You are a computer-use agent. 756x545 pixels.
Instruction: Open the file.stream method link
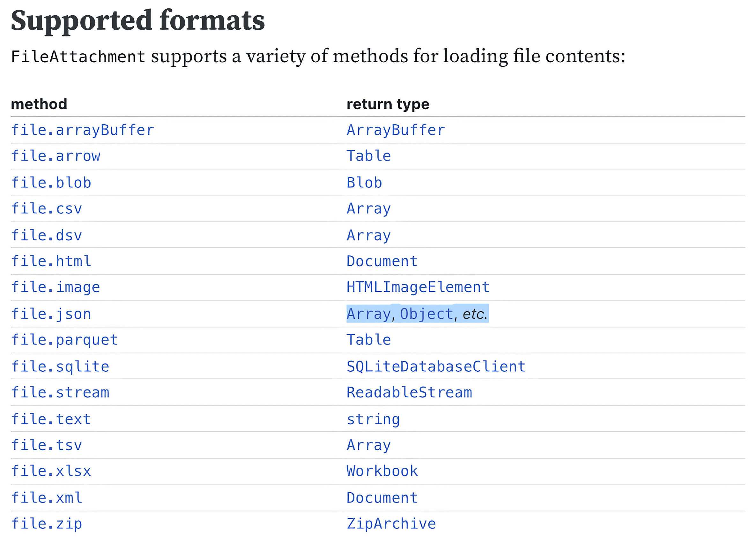click(60, 393)
